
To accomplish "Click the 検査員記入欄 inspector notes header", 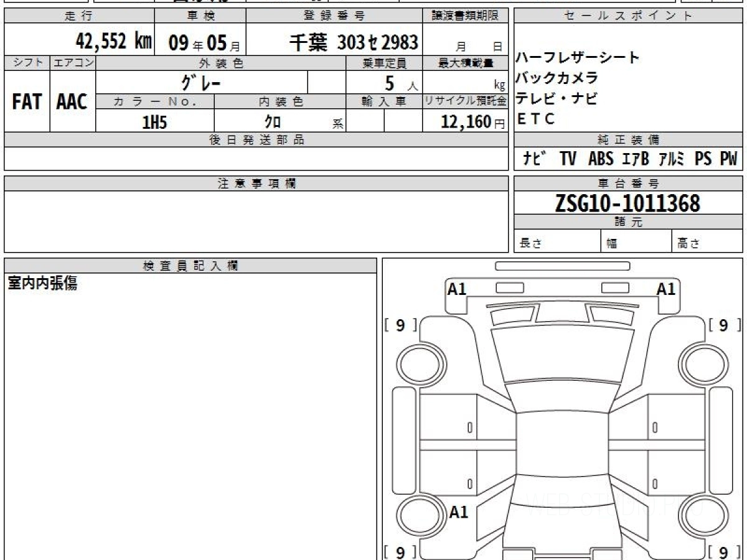I will click(190, 266).
